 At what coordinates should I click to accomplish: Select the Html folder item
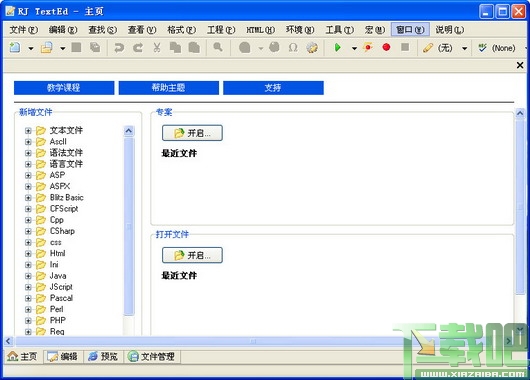click(x=57, y=253)
